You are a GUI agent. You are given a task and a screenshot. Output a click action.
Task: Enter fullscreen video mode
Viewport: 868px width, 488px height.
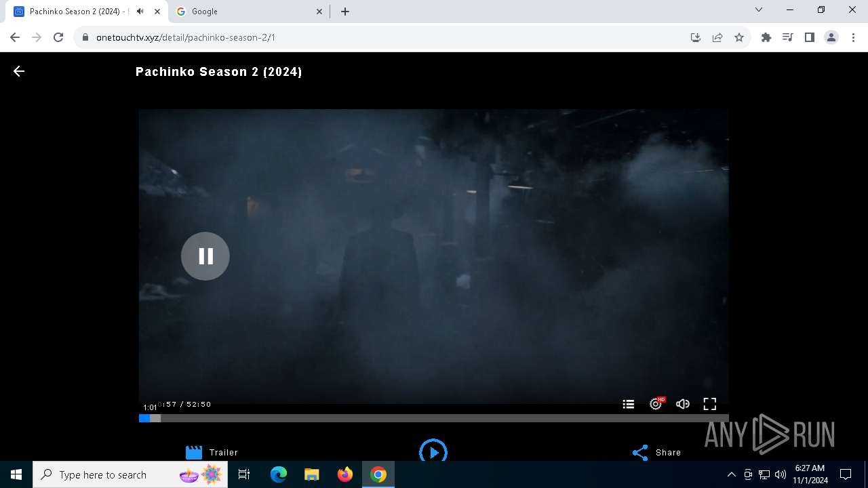tap(710, 404)
